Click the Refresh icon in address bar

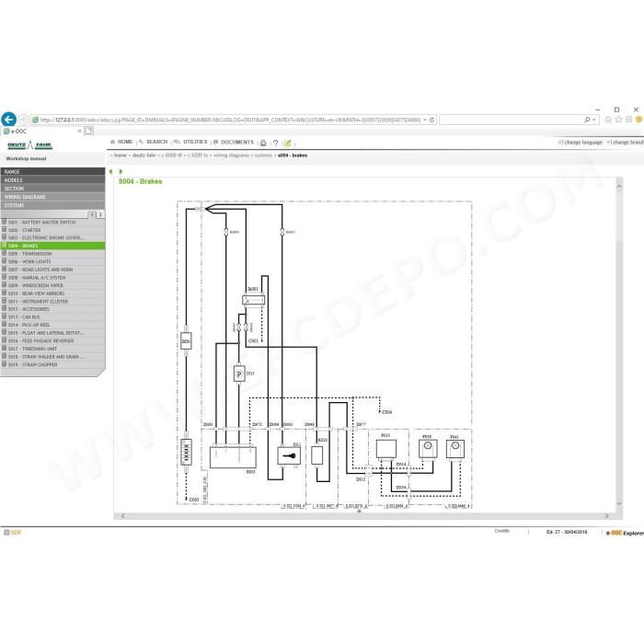[431, 120]
